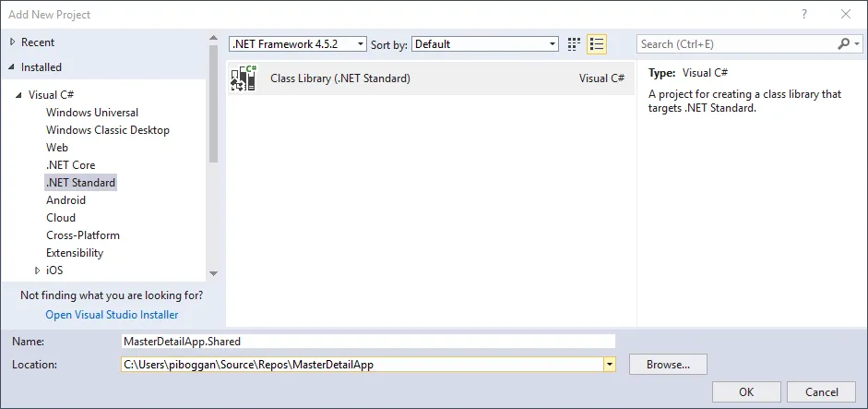Click the Location path input field

click(x=363, y=365)
